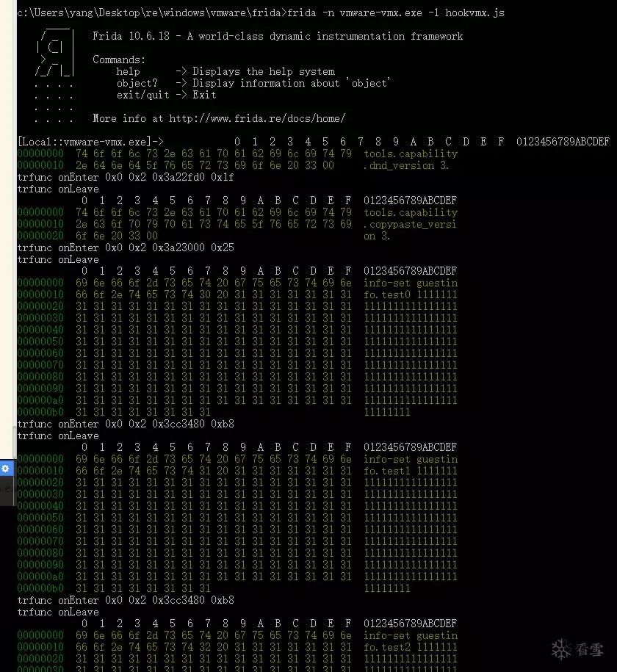Select the "fo.test1 1111111" ASCII text
This screenshot has width=617, height=672.
pyautogui.click(x=411, y=471)
